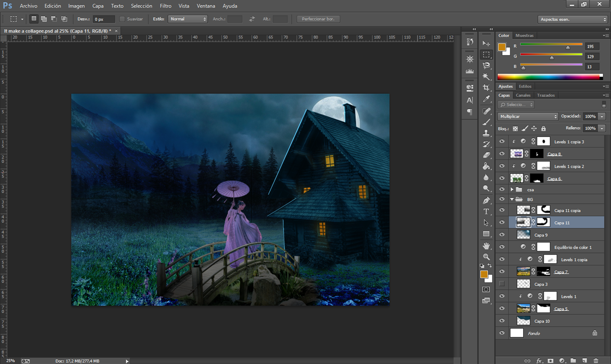Toggle lock transparent pixels
Viewport: 611px width, 364px height.
[x=515, y=129]
